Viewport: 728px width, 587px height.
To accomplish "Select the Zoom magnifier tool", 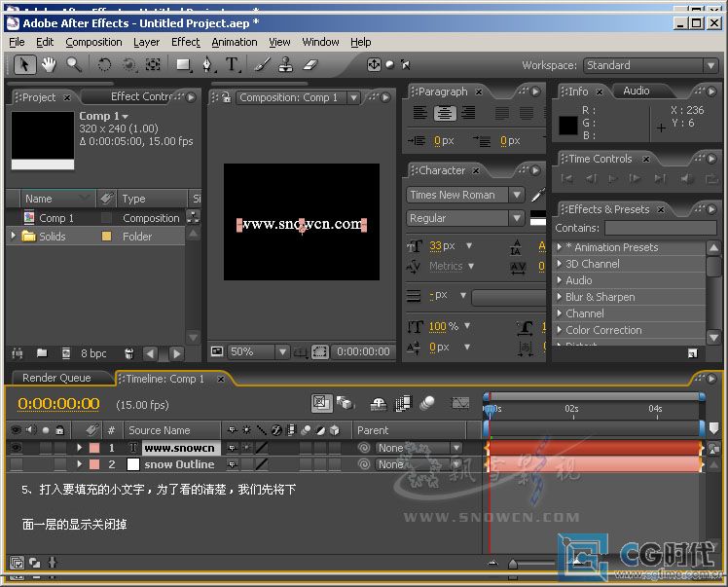I will pyautogui.click(x=74, y=64).
